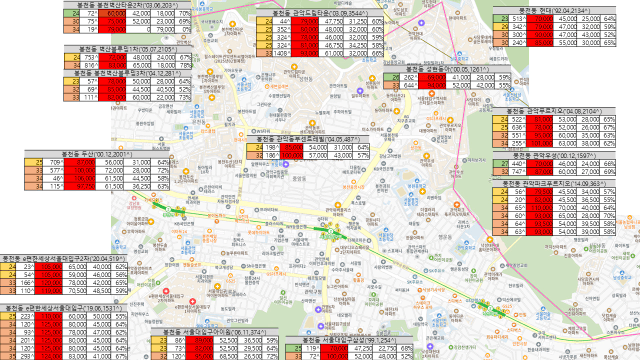Click 85,000 in the '04.12,281 table
Screen dimensions: 640x360
[112, 89]
